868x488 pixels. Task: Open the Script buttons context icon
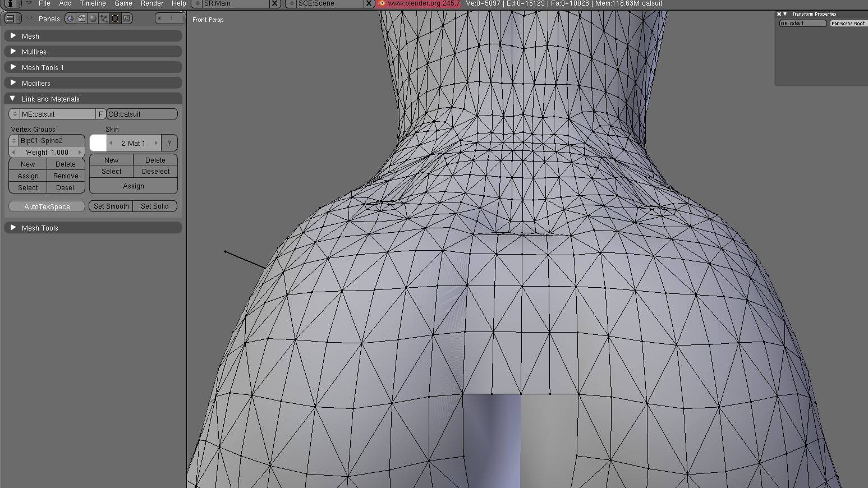(81, 19)
